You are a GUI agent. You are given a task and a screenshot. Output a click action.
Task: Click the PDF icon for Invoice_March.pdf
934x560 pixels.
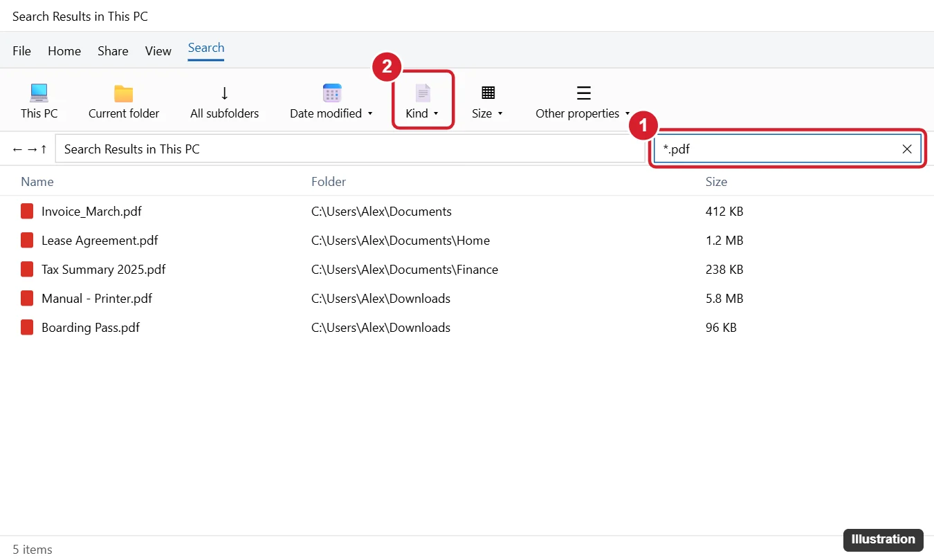(27, 212)
